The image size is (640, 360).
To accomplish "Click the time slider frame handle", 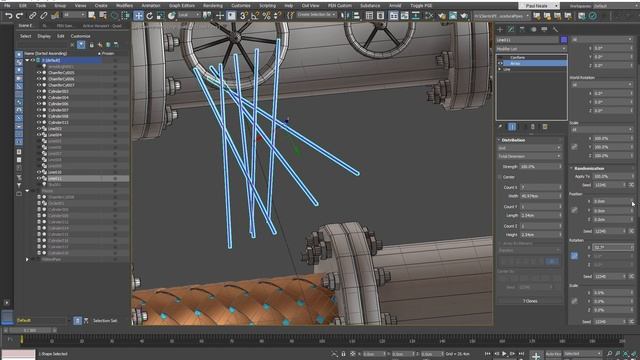I will (x=29, y=330).
